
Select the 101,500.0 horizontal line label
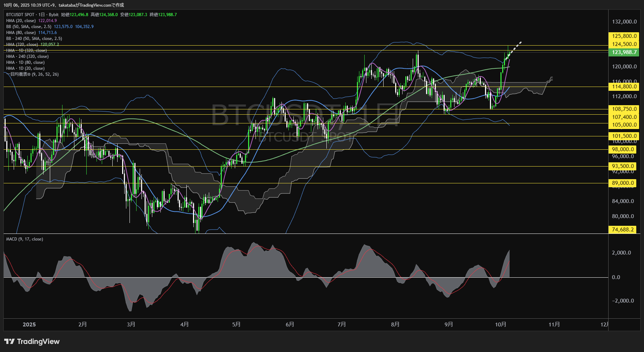point(624,136)
